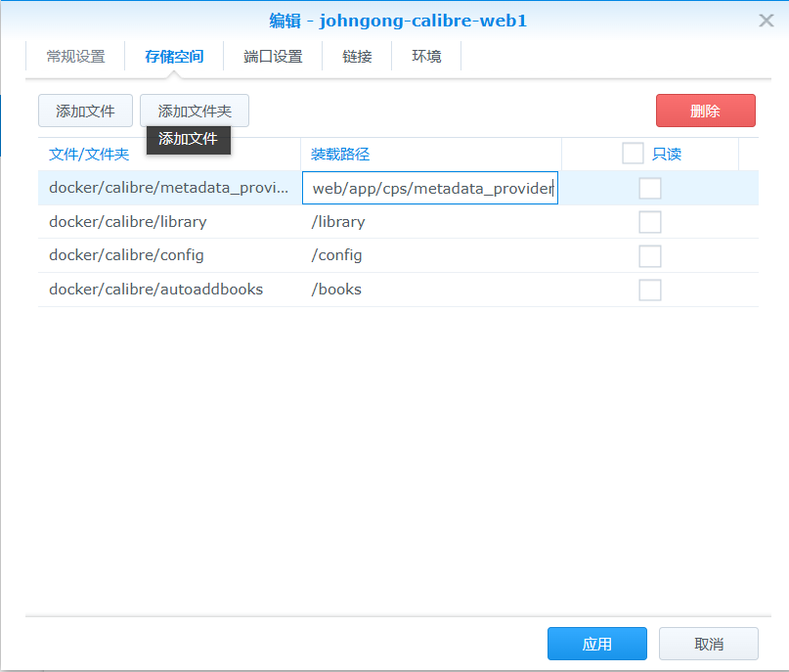The image size is (789, 672).
Task: Edit the metadata_provider mount path field
Action: [x=430, y=188]
